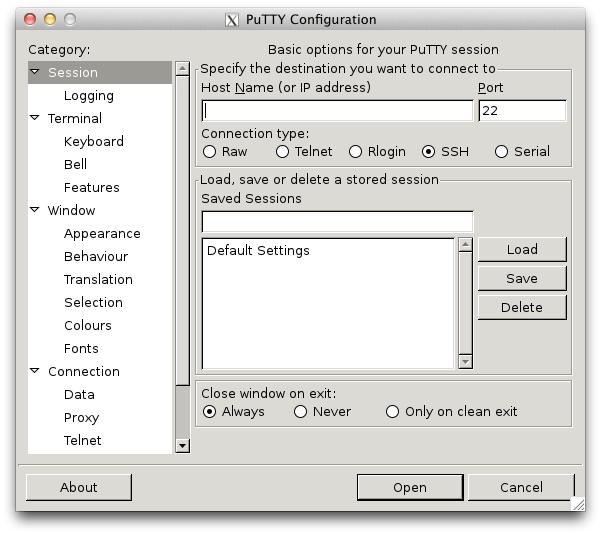
Task: Click sessions list scrollbar down arrow
Action: pos(465,361)
